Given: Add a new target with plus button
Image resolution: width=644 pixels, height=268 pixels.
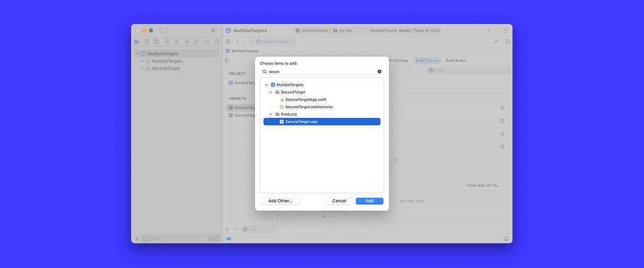Looking at the screenshot, I should pos(227,229).
